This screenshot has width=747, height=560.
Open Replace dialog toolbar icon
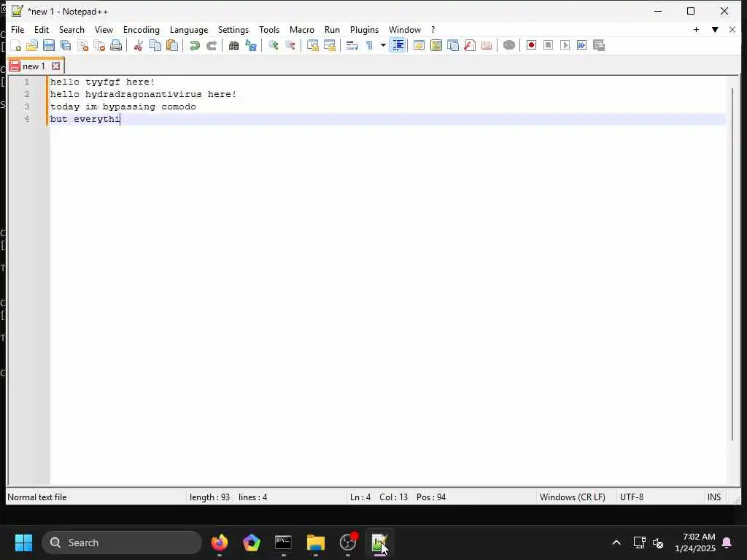point(251,46)
